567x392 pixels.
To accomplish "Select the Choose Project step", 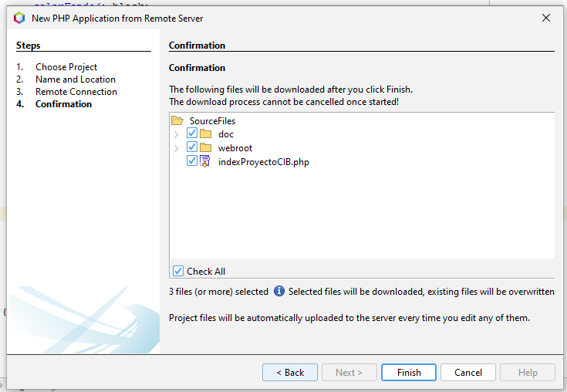I will [x=66, y=67].
